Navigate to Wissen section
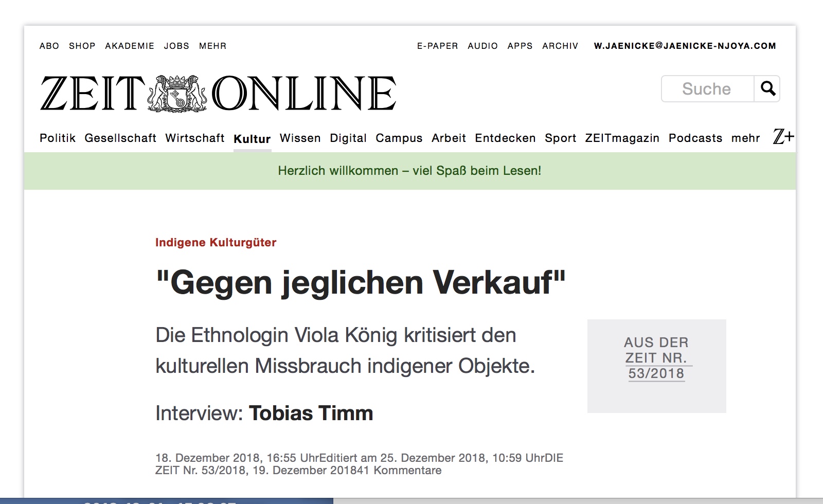The image size is (823, 504). 300,138
